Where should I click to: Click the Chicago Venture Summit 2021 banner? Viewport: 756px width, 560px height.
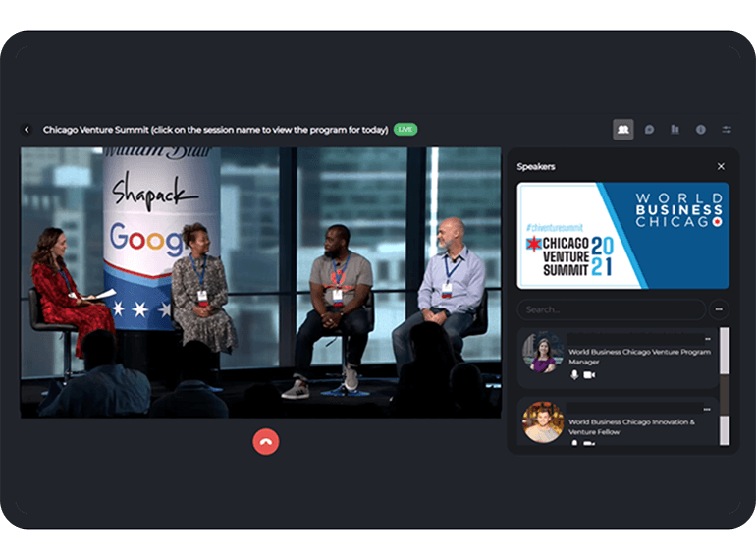622,236
